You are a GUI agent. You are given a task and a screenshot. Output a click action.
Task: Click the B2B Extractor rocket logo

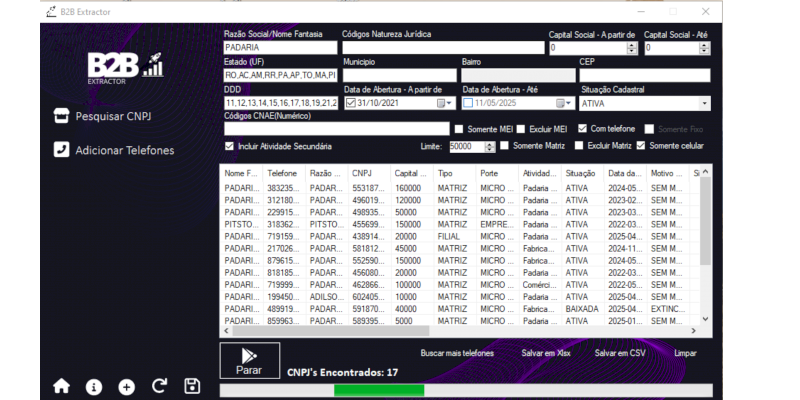coord(124,66)
